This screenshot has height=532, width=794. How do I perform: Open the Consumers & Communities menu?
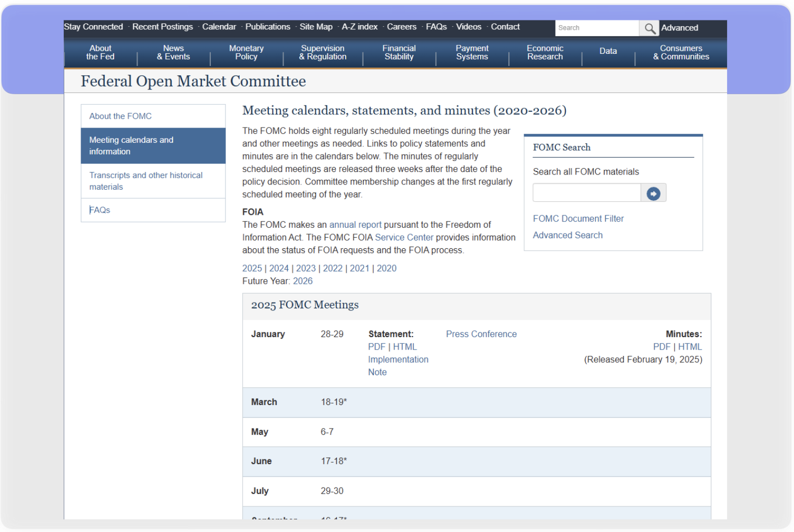(x=681, y=52)
